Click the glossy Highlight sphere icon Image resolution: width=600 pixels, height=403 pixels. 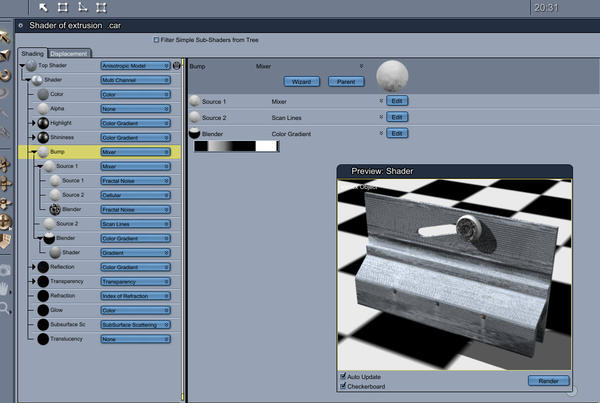pos(43,123)
